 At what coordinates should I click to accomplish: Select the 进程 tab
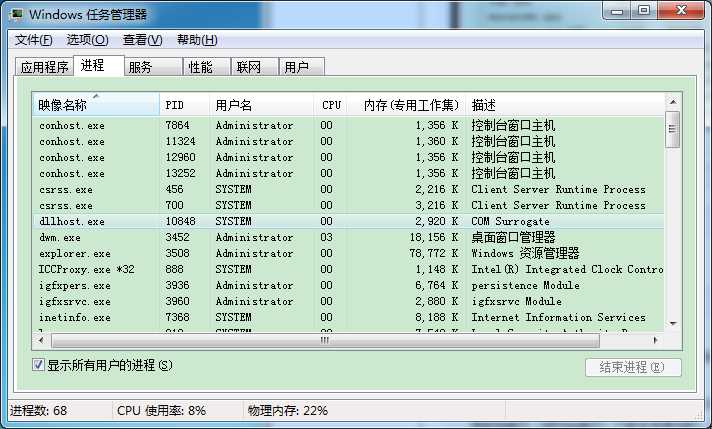(99, 65)
